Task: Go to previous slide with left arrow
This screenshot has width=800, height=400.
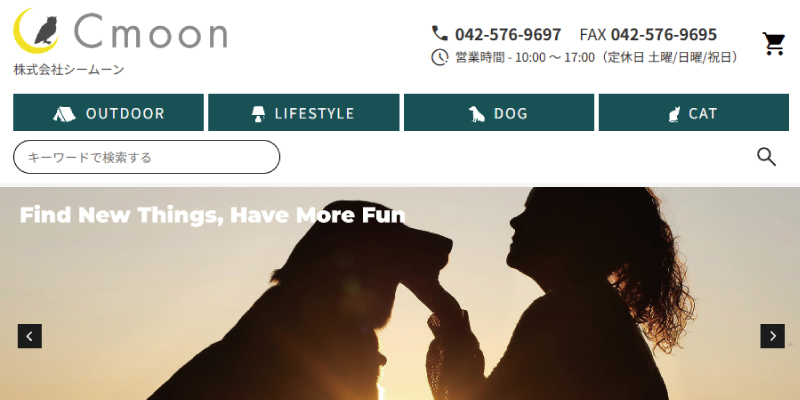Action: tap(30, 336)
